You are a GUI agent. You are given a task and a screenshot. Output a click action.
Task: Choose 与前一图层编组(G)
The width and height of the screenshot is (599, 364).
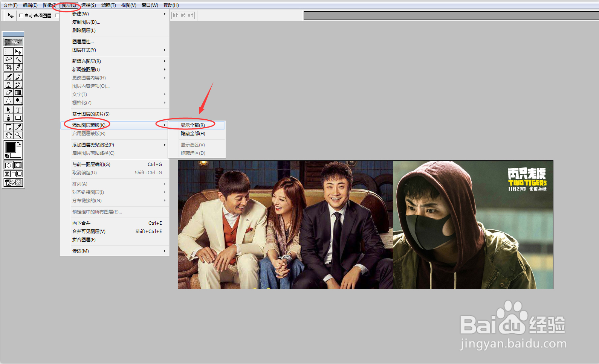click(x=115, y=164)
